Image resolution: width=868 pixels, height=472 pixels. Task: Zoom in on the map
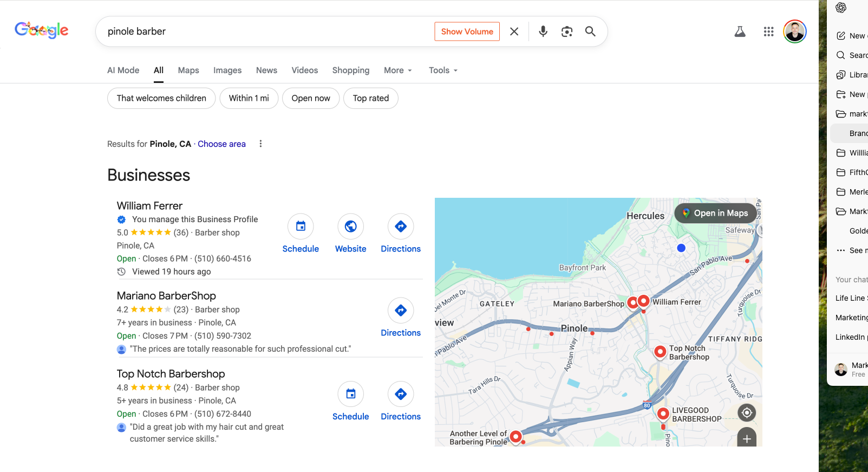click(747, 438)
